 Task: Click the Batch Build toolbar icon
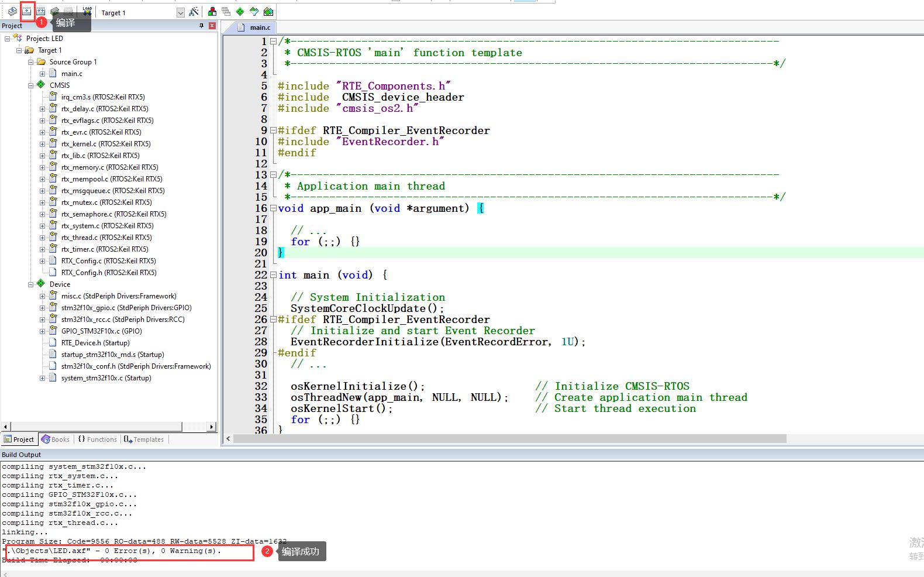pyautogui.click(x=55, y=11)
